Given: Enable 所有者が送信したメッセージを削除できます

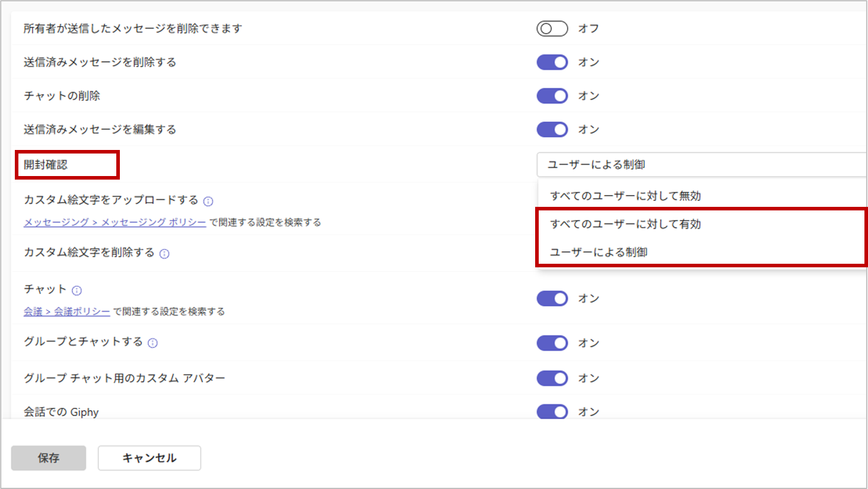Looking at the screenshot, I should 552,28.
